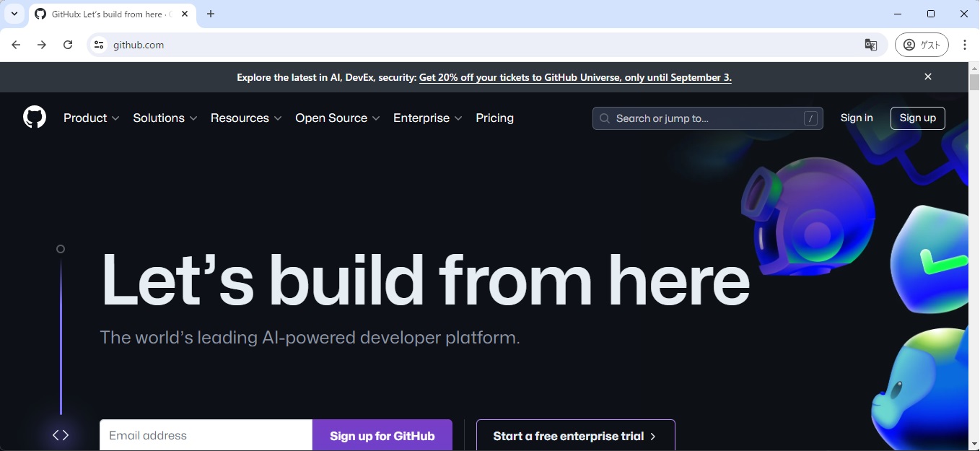Dismiss the GitHub Universe announcement banner
This screenshot has height=451, width=980.
928,76
